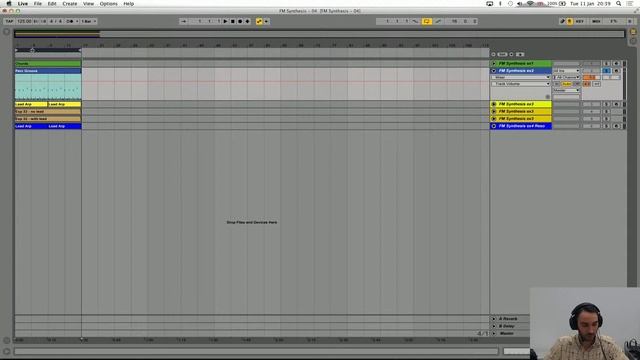Viewport: 640px width, 360px height.
Task: Open the Metronome settings dropdown arrow
Action: click(x=77, y=21)
